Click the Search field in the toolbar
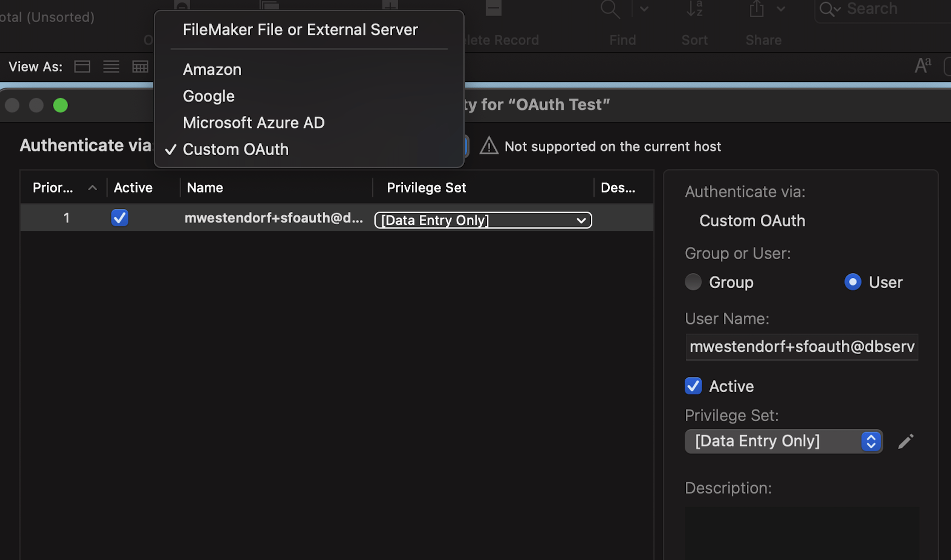Screen dimensions: 951x560 883,9
